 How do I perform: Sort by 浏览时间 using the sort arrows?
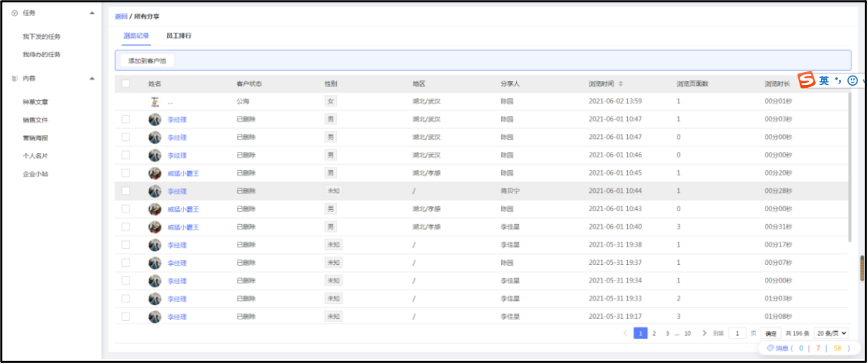[x=621, y=84]
